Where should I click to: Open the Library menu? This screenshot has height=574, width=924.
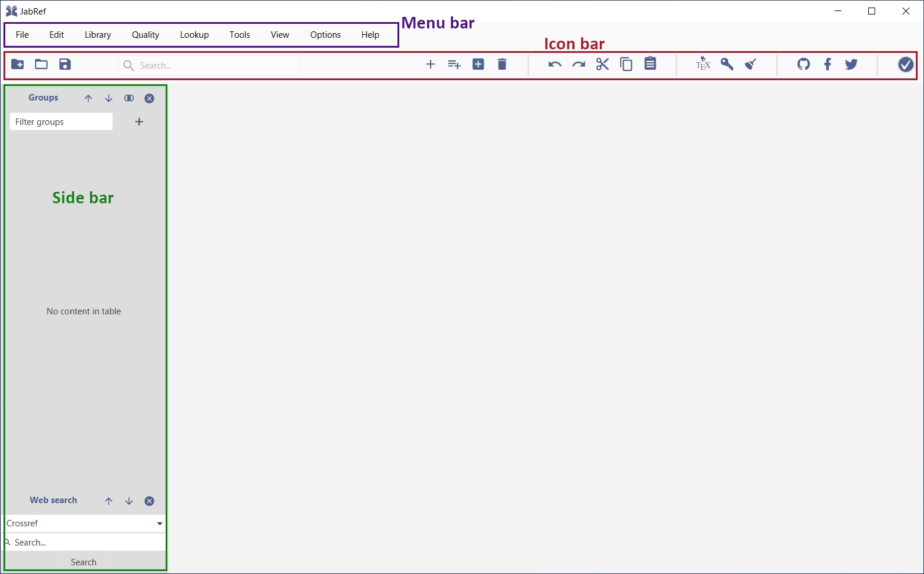pyautogui.click(x=98, y=35)
